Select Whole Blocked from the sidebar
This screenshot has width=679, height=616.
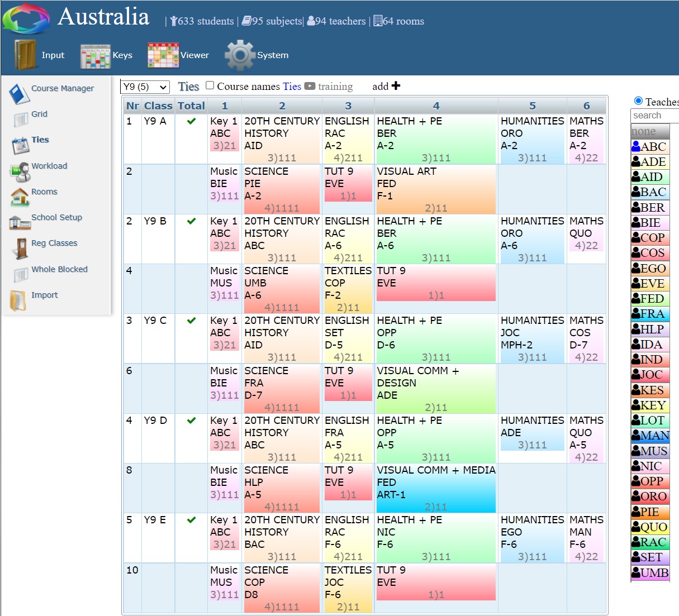[59, 269]
